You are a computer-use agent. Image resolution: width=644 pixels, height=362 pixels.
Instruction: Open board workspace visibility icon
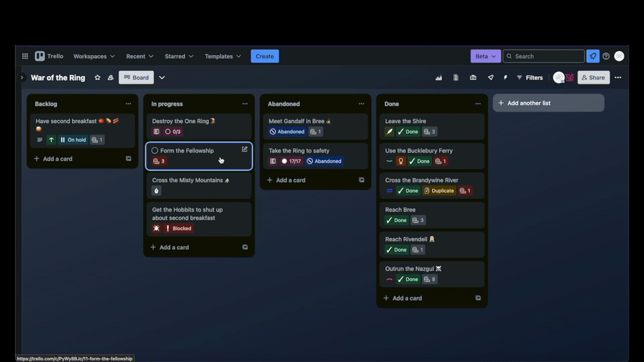(110, 77)
